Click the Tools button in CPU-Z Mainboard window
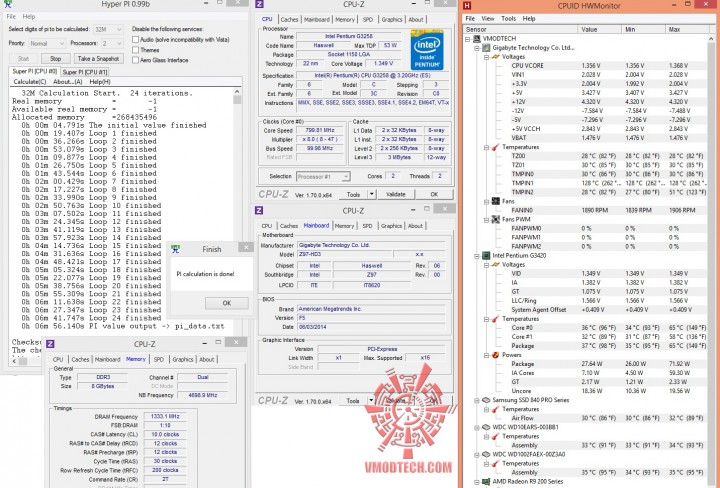 pos(353,401)
